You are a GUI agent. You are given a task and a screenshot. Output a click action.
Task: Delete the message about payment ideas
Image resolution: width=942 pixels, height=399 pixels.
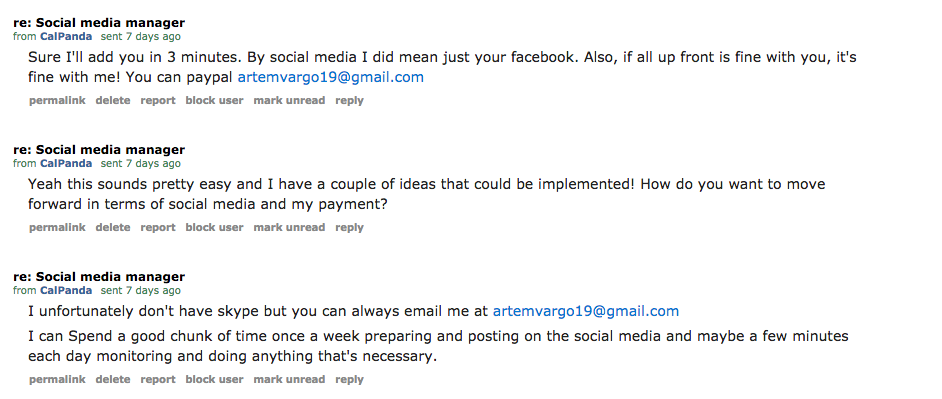(x=113, y=227)
